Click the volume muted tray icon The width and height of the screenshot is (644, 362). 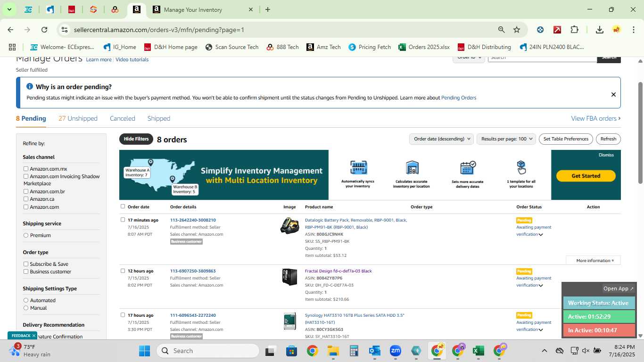tap(586, 351)
